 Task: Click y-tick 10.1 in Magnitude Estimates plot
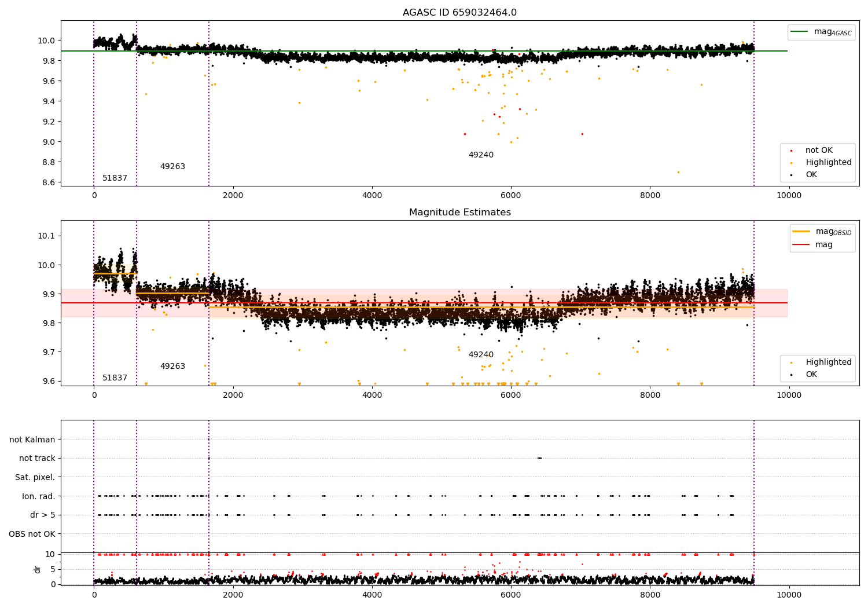46,236
